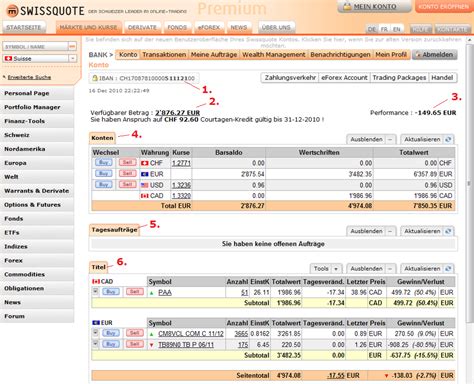
Task: Click Sell in the USD account row
Action: (x=128, y=185)
